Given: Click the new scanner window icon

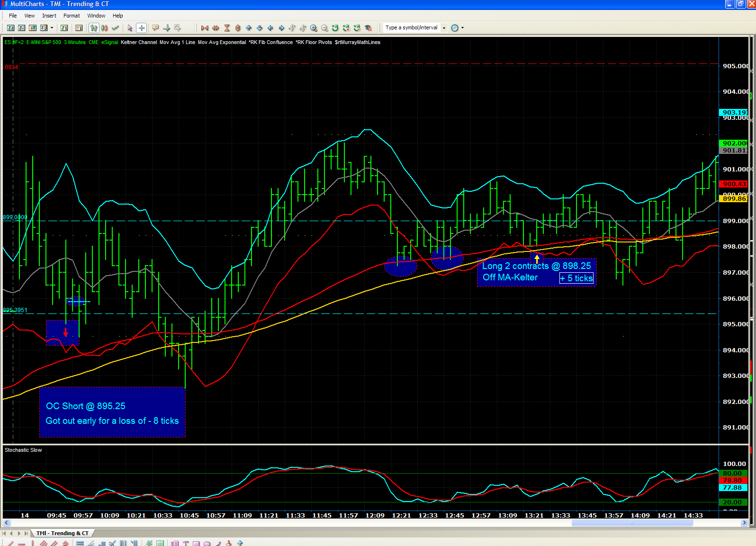Looking at the screenshot, I should coord(21,28).
